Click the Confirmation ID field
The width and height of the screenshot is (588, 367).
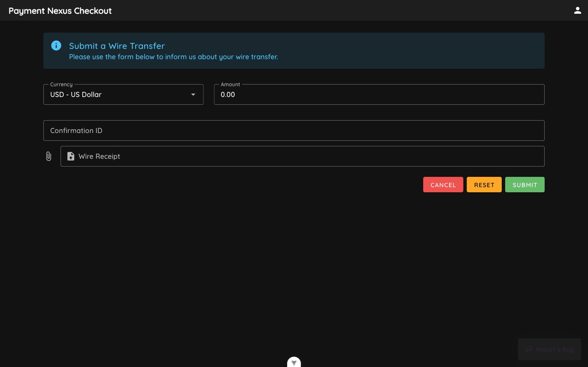294,130
